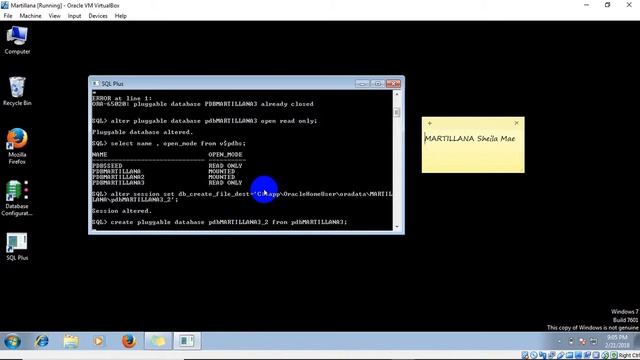Open the VirtualBox Input menu

pos(74,16)
